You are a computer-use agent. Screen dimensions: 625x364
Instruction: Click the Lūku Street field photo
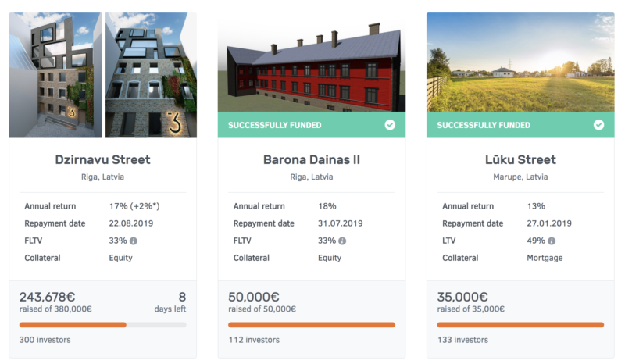coord(520,62)
